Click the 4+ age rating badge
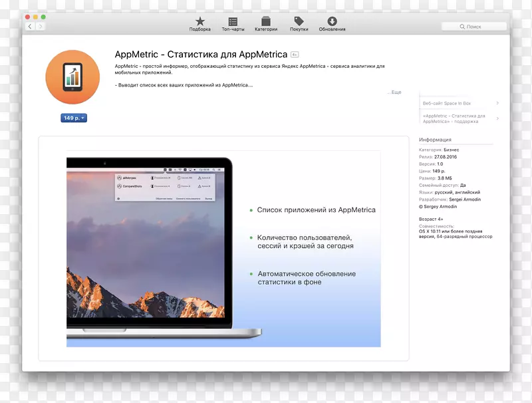This screenshot has height=403, width=532. pos(294,54)
